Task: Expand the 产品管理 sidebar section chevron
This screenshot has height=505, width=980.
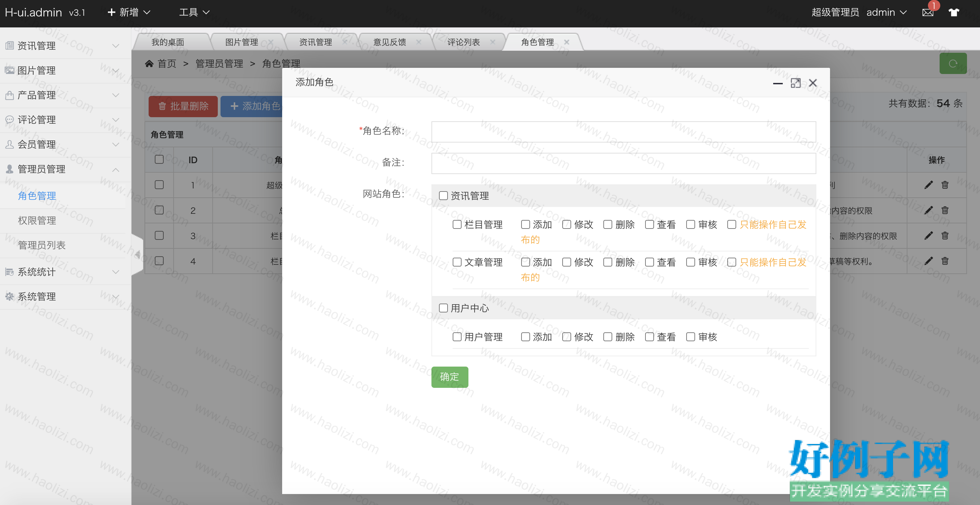Action: (x=116, y=95)
